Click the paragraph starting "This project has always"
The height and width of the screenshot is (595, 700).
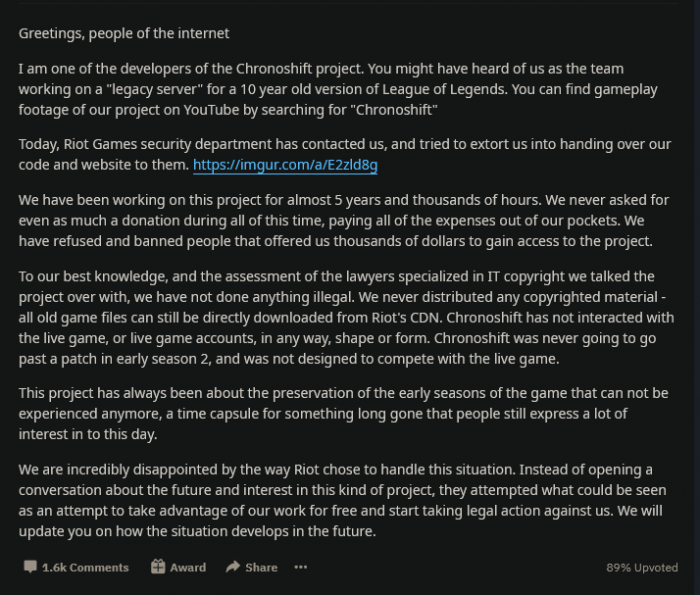(340, 412)
